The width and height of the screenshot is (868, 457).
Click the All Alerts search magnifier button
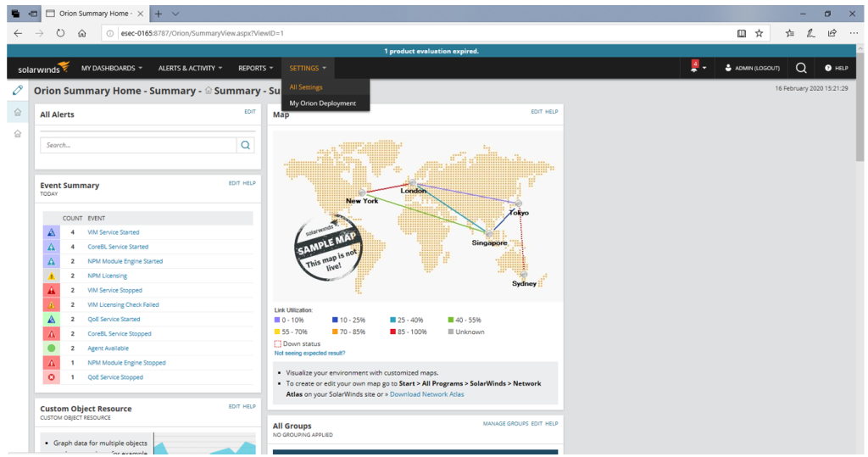tap(245, 145)
